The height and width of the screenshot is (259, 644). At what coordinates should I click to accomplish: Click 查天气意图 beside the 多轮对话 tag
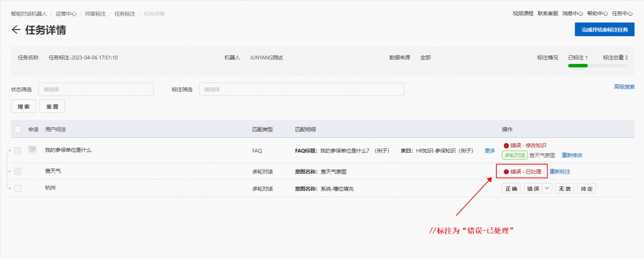(542, 155)
